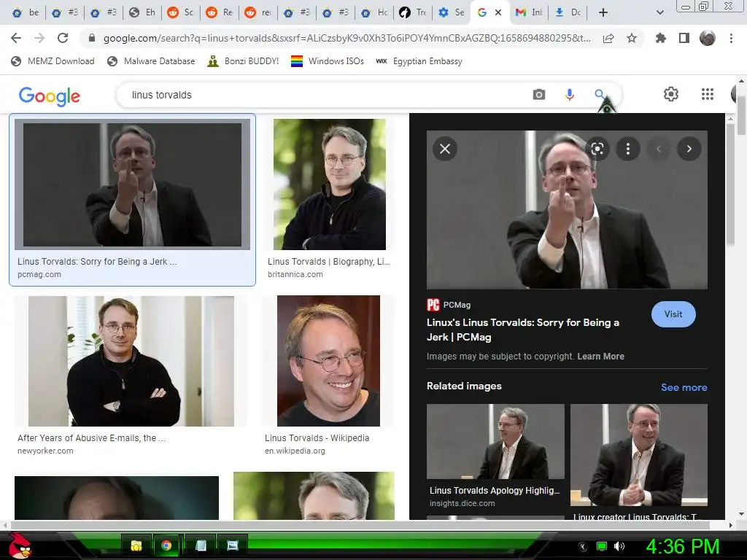This screenshot has height=560, width=747.
Task: Open the Linux creator Linus Torvalds related image
Action: click(x=638, y=455)
